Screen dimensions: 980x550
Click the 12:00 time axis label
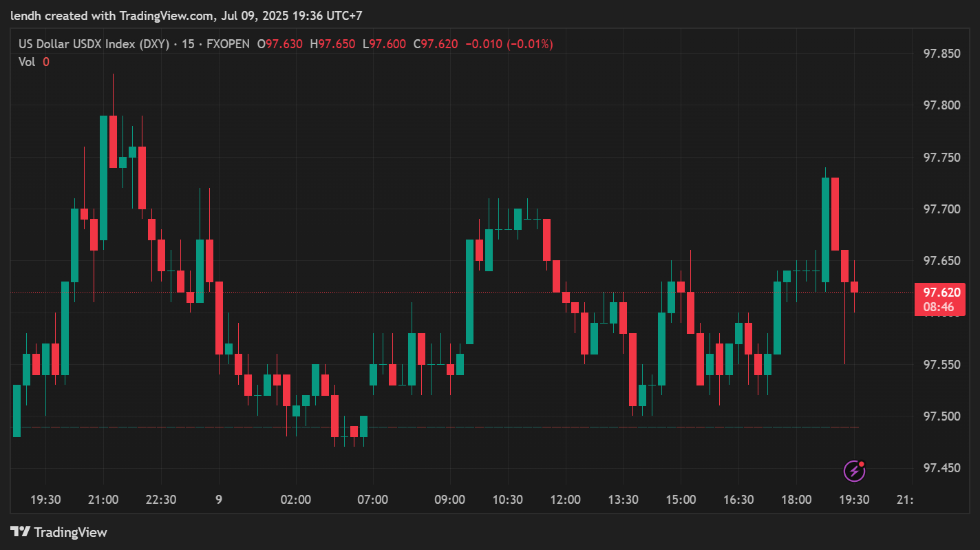point(566,500)
